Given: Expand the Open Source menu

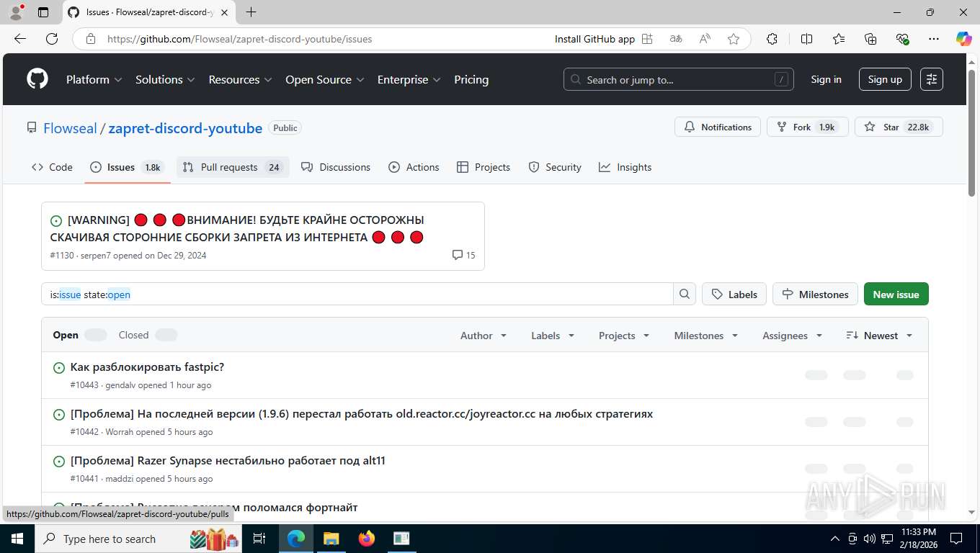Looking at the screenshot, I should pos(325,80).
